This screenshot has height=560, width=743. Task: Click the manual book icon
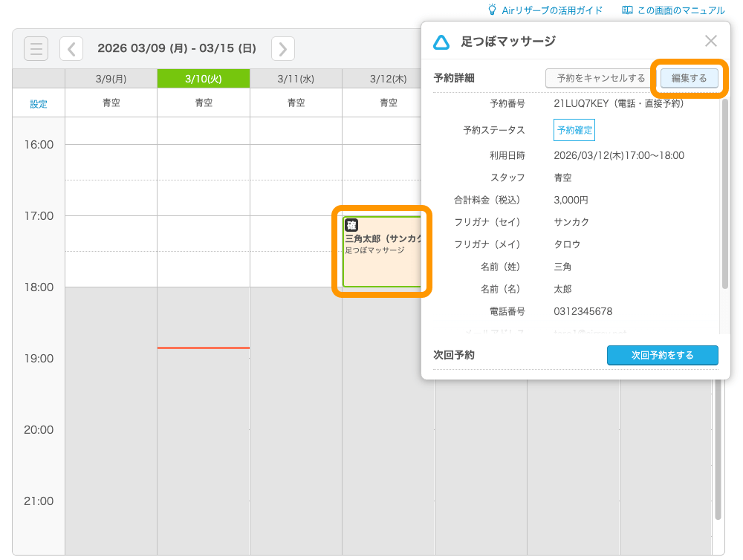(x=628, y=10)
